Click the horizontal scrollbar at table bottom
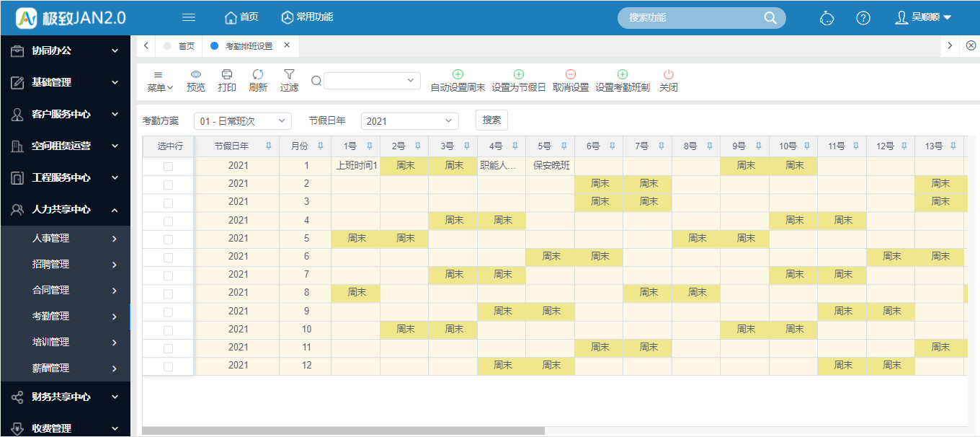 click(x=343, y=431)
